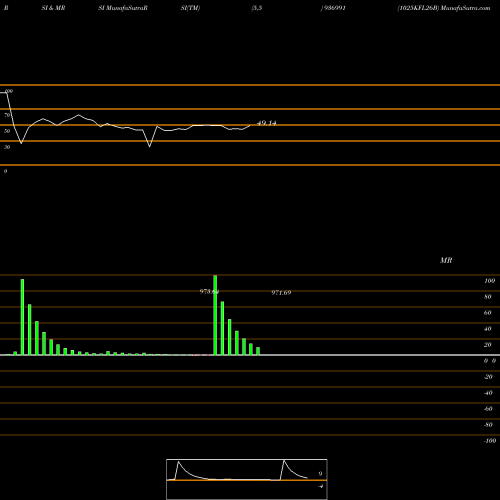This screenshot has width=500, height=500.
Task: Click the MRSI value label 971.69
Action: tap(281, 293)
